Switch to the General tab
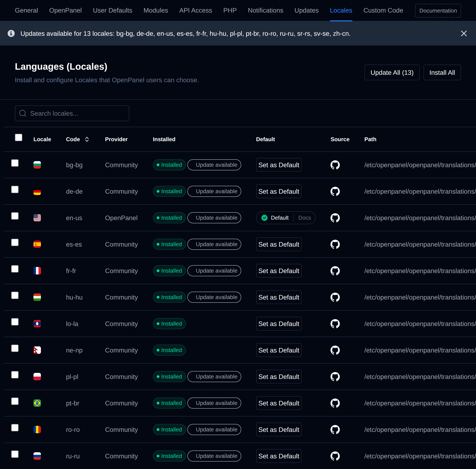This screenshot has height=469, width=476. (x=26, y=10)
